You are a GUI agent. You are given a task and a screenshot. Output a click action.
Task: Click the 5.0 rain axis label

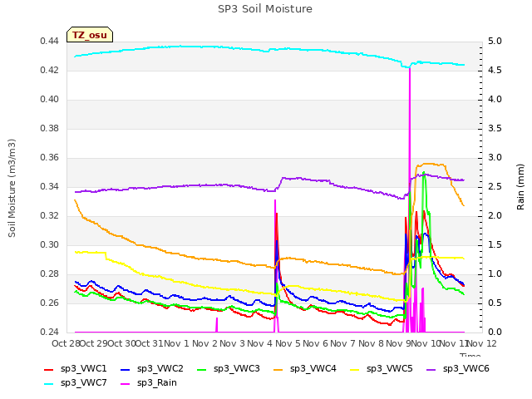click(495, 42)
